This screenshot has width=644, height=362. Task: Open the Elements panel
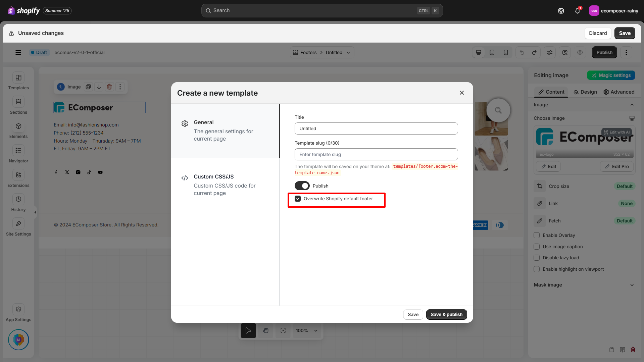click(x=18, y=130)
